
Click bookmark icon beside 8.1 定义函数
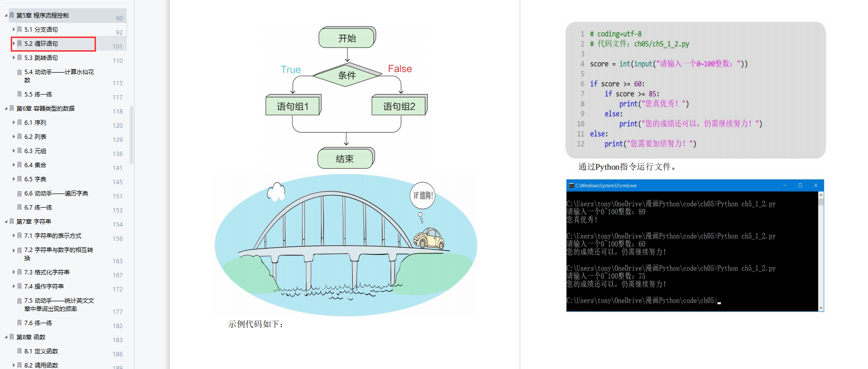coord(19,351)
